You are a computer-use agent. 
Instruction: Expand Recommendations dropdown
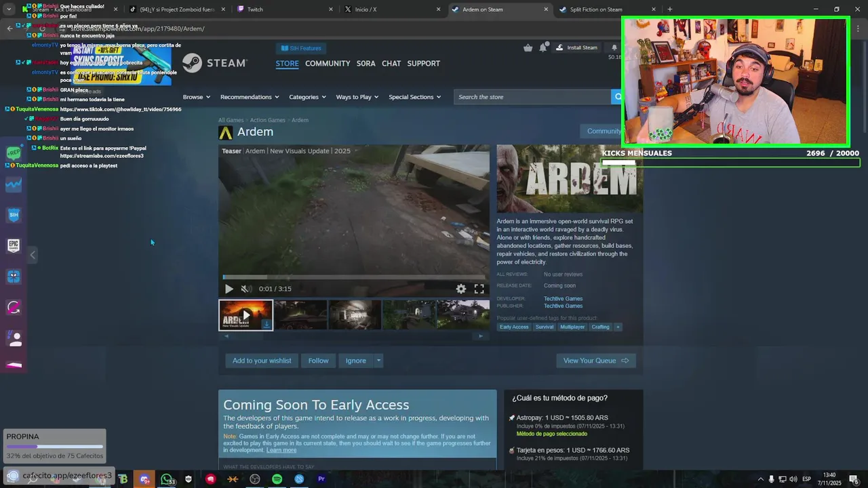[x=250, y=97]
